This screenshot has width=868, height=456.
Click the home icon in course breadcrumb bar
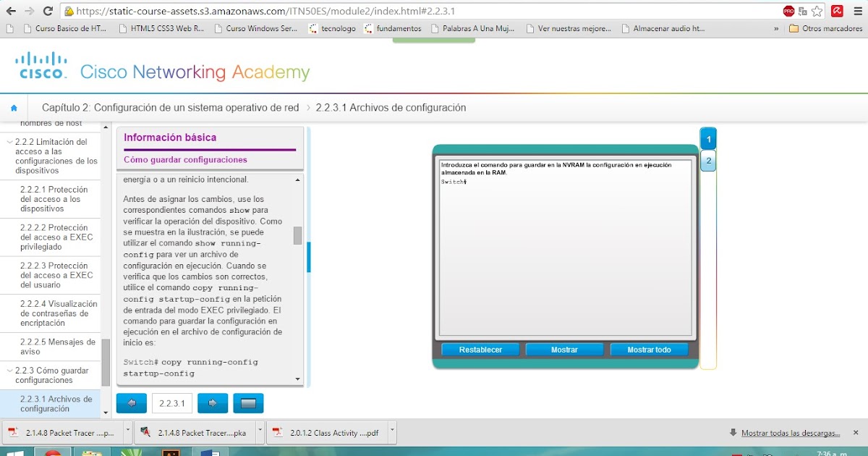(x=14, y=106)
